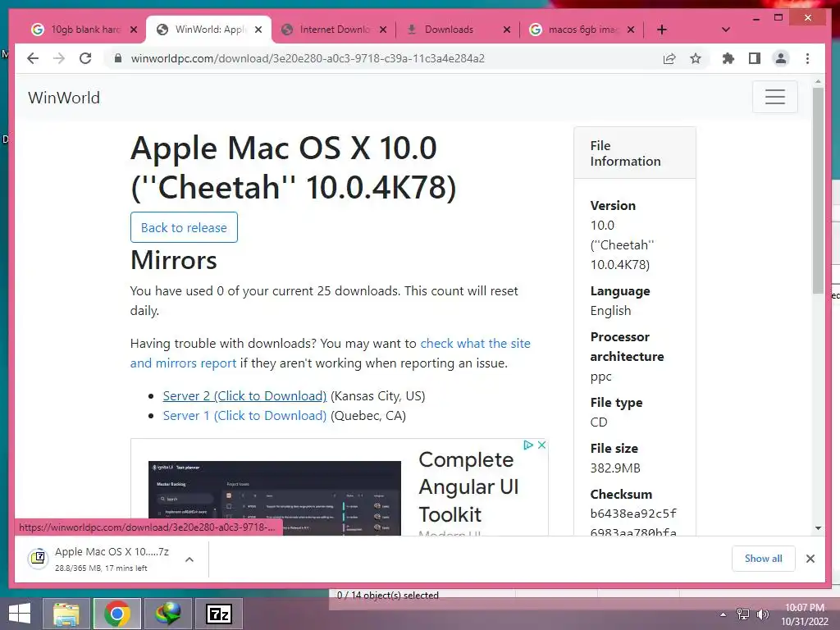
Task: Switch to the macos 6gb image tab
Action: 583,30
